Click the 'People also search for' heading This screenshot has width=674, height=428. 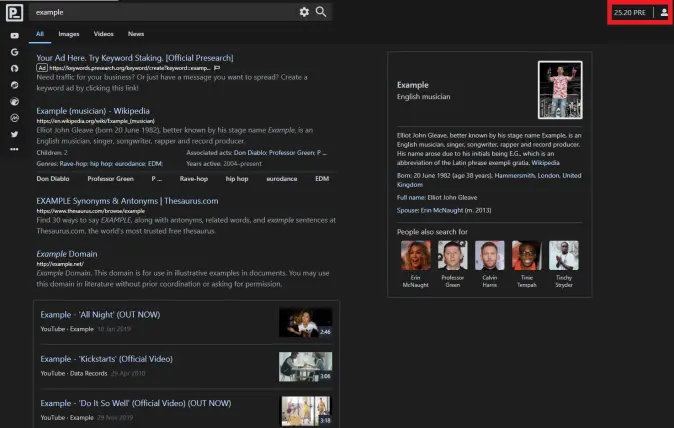(x=432, y=232)
